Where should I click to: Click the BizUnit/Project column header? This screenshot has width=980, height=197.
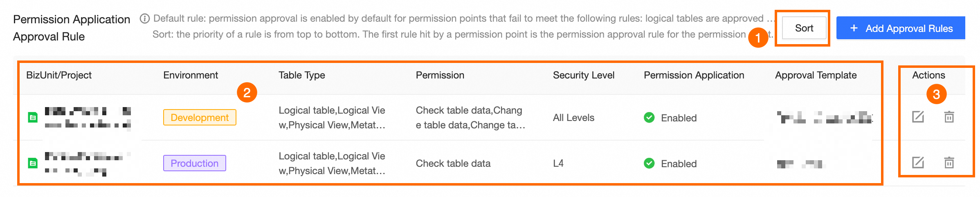click(59, 75)
